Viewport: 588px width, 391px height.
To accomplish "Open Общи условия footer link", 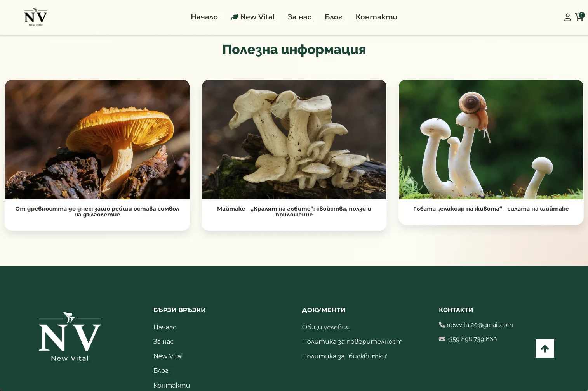I will tap(326, 327).
